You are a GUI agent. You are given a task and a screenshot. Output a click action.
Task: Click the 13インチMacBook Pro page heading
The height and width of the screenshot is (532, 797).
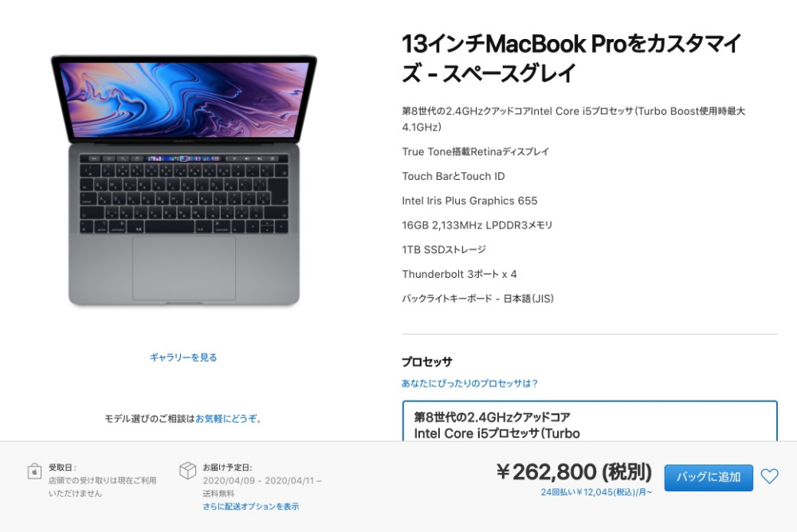click(571, 58)
